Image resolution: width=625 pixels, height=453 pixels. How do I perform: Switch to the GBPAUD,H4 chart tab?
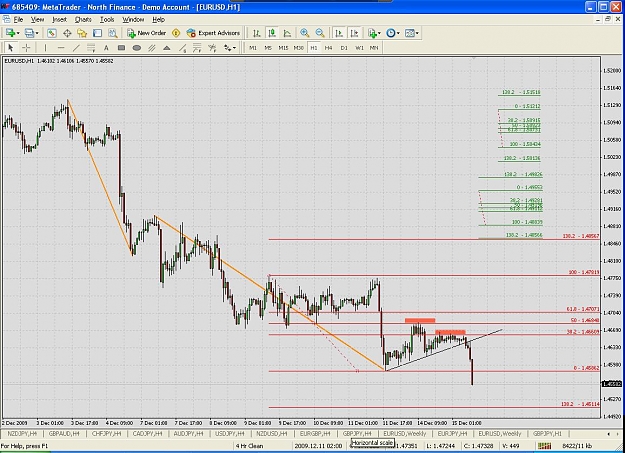tap(64, 433)
